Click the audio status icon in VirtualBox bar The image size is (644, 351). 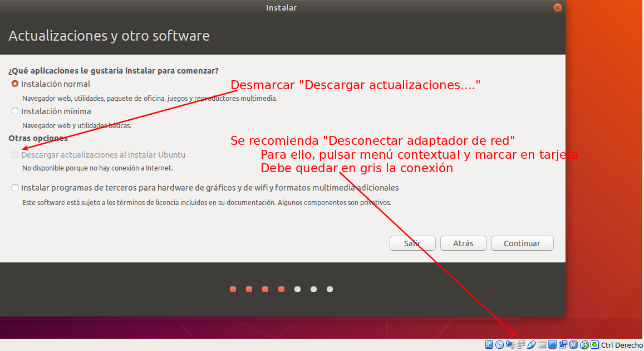[510, 345]
